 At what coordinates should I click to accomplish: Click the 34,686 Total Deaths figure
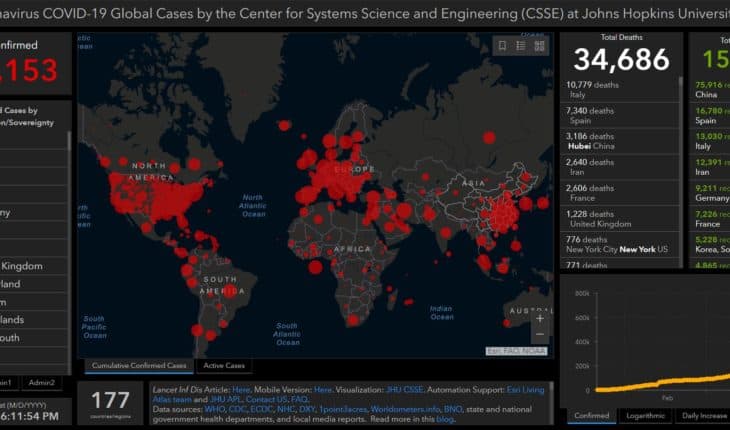(622, 60)
